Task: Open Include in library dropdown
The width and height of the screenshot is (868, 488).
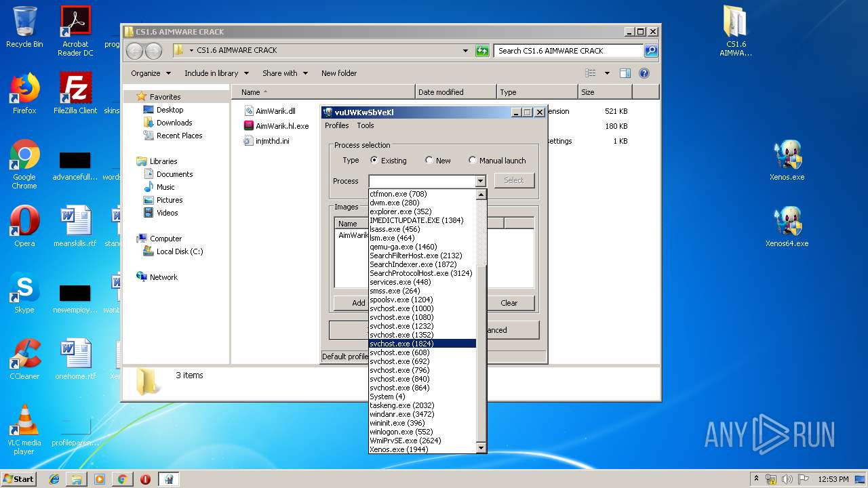Action: coord(216,73)
